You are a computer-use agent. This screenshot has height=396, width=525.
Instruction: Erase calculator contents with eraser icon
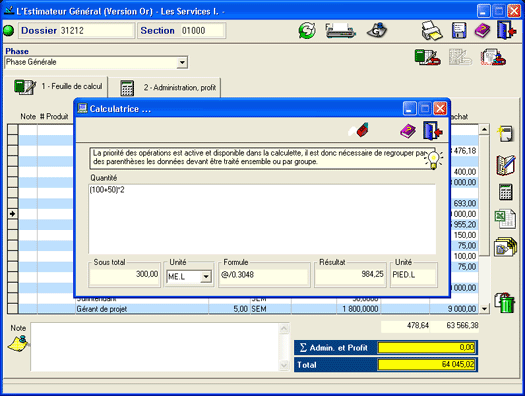tap(359, 130)
